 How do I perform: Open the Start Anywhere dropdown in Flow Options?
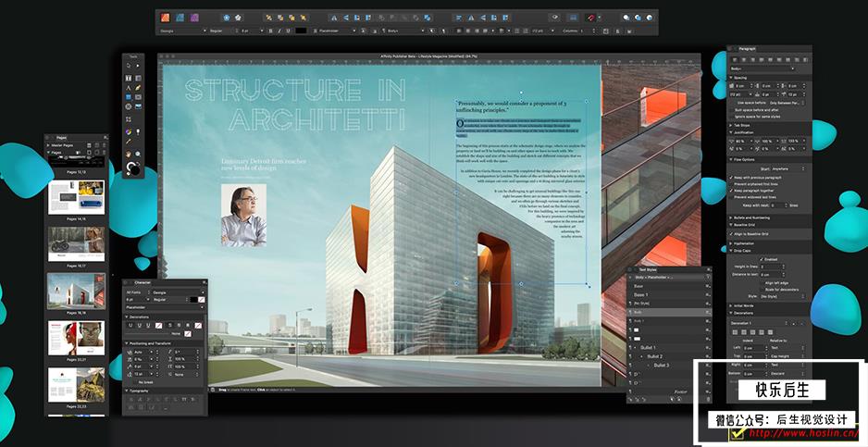click(788, 169)
